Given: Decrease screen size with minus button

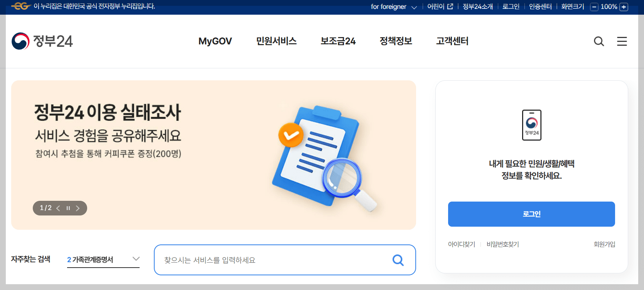Looking at the screenshot, I should 594,7.
